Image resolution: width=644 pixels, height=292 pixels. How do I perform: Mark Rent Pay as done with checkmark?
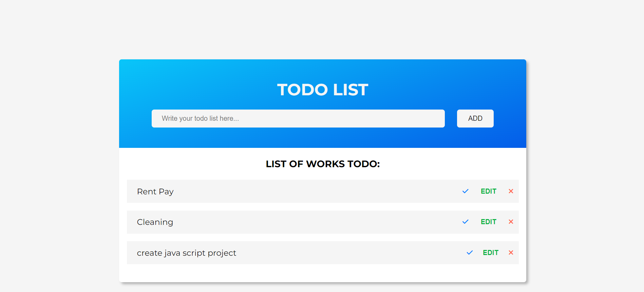[465, 191]
